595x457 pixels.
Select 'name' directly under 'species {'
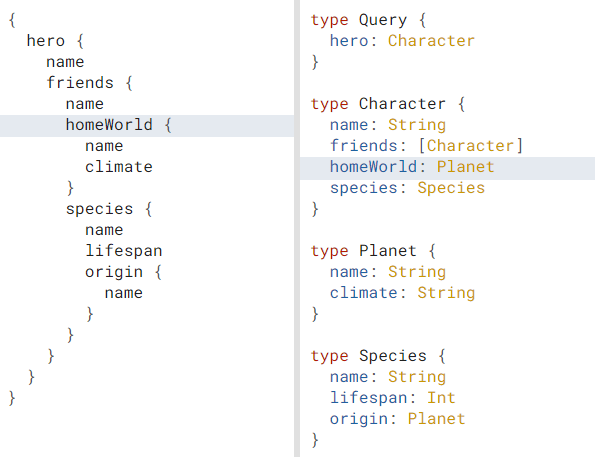tap(104, 230)
